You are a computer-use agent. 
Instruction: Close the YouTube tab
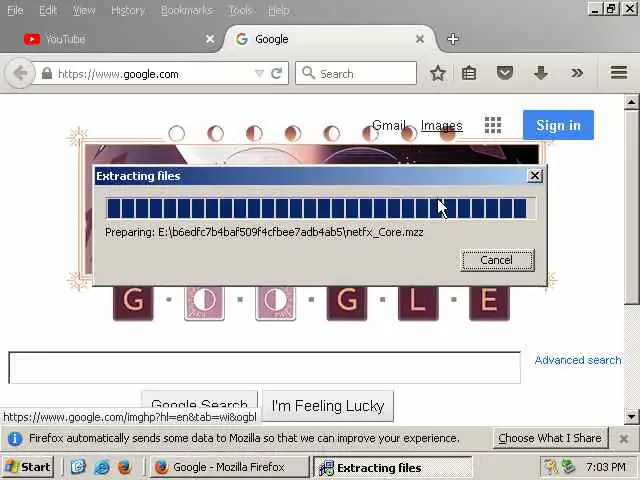click(x=210, y=39)
